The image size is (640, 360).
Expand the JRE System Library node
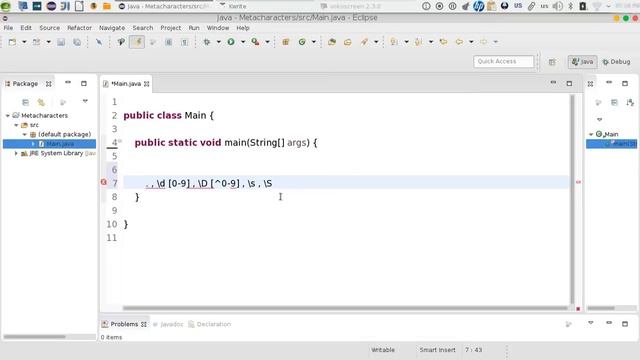point(16,153)
